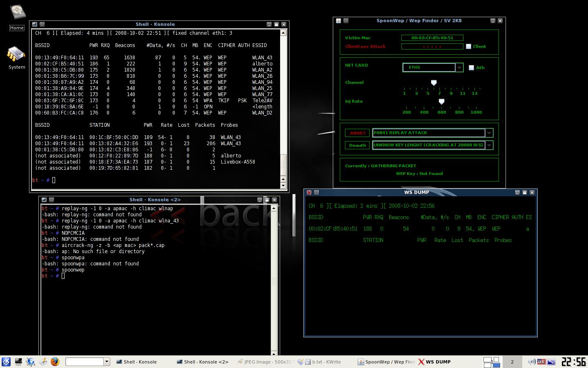This screenshot has width=588, height=368.
Task: Click the Inj Rate slider handle
Action: [x=441, y=101]
